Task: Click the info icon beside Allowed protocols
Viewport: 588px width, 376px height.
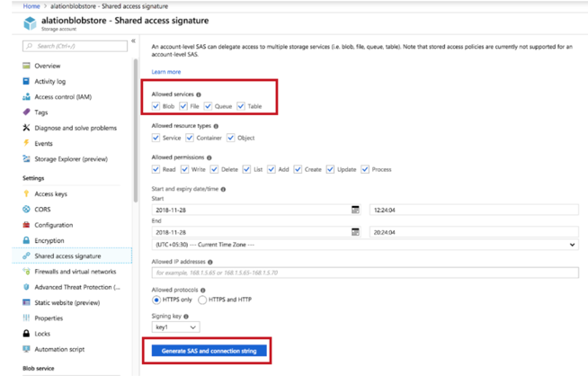Action: point(203,290)
